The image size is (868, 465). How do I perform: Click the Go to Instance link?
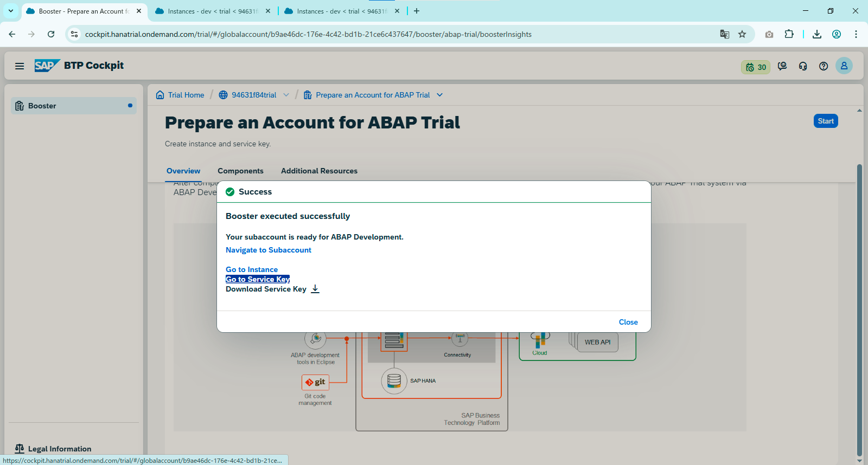click(252, 269)
